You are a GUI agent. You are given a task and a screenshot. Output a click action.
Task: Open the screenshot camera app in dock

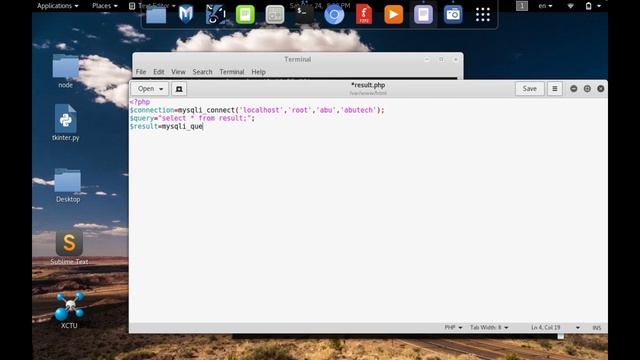(453, 15)
